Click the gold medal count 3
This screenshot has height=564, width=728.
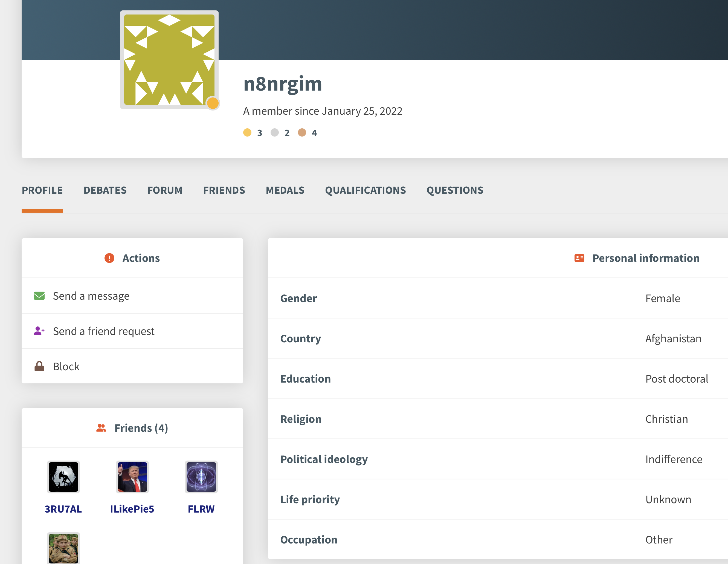click(260, 133)
